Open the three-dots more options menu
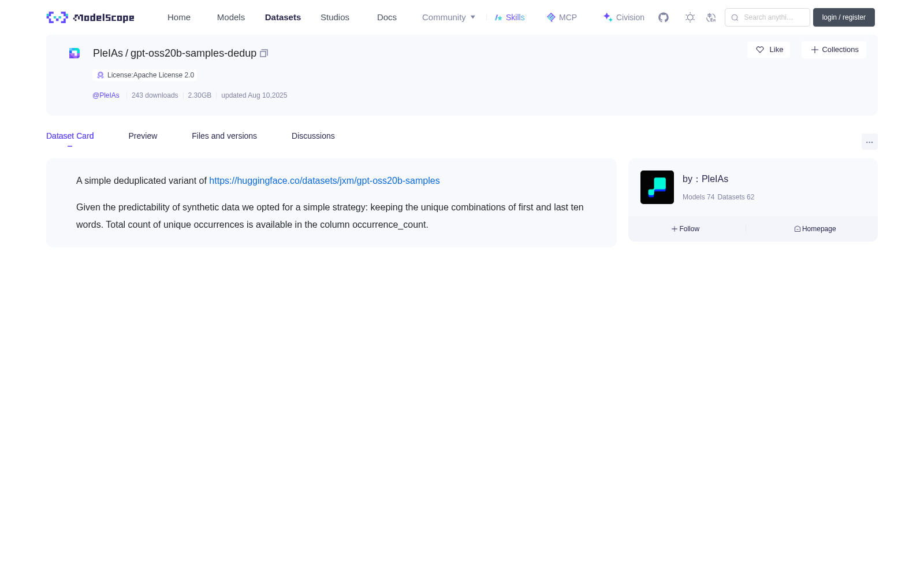Viewport: 924px width, 578px height. (870, 142)
